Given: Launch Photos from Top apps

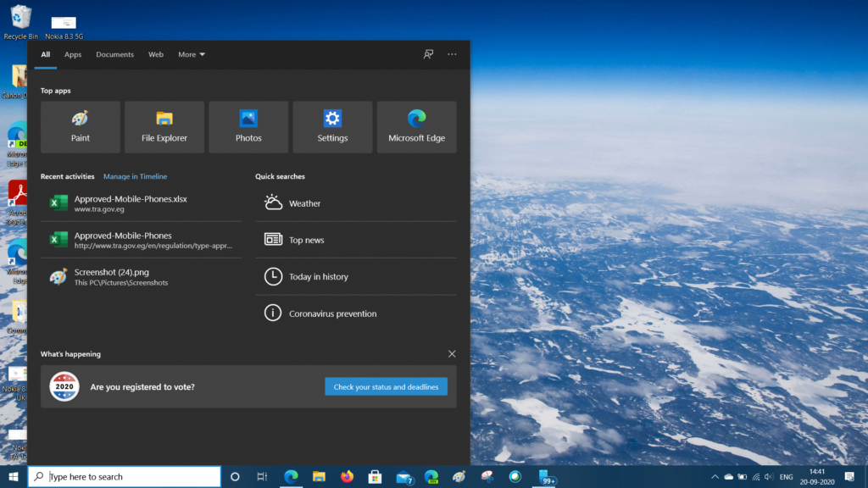Looking at the screenshot, I should tap(248, 126).
